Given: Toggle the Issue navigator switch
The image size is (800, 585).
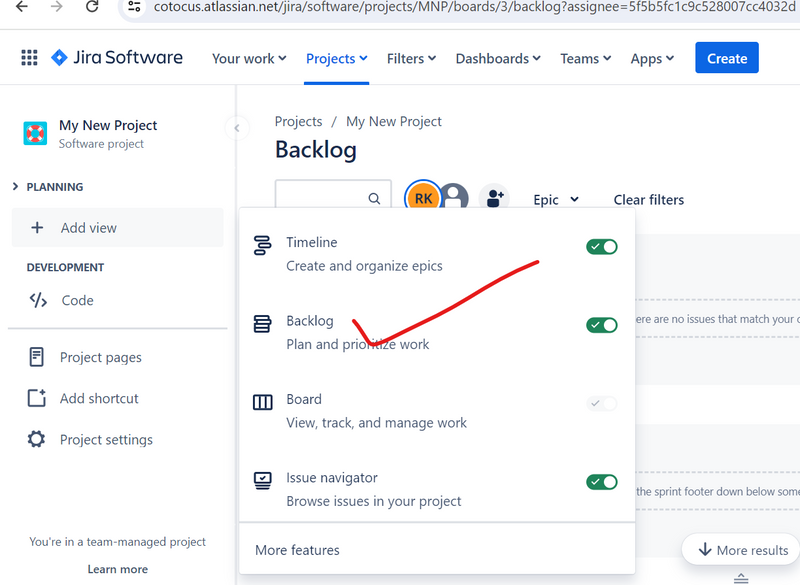Looking at the screenshot, I should click(601, 482).
